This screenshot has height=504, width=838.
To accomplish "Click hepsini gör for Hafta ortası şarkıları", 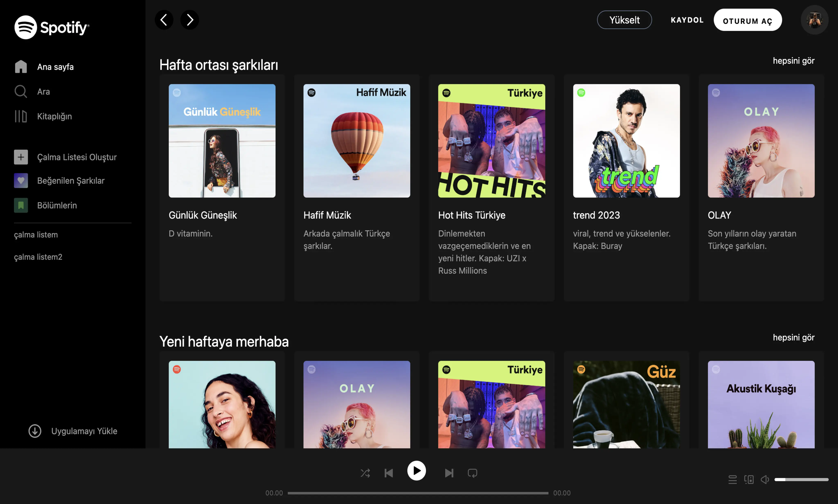I will click(x=793, y=61).
